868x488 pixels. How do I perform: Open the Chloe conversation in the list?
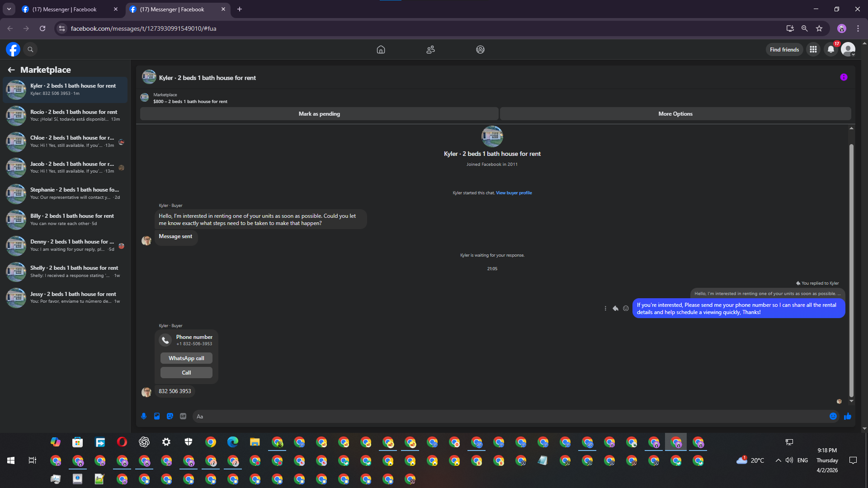66,141
